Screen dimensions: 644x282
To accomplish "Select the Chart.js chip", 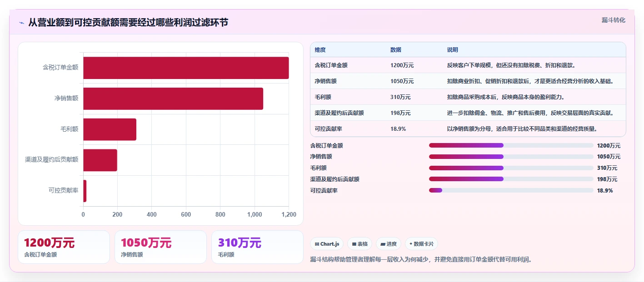I will 327,244.
